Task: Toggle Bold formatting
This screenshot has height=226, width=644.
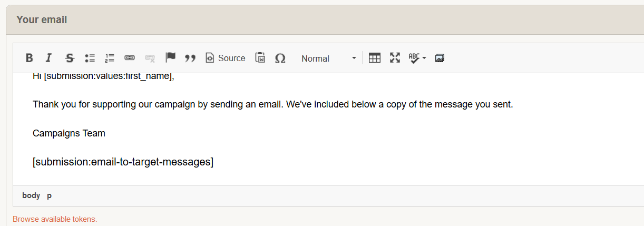Action: coord(30,58)
